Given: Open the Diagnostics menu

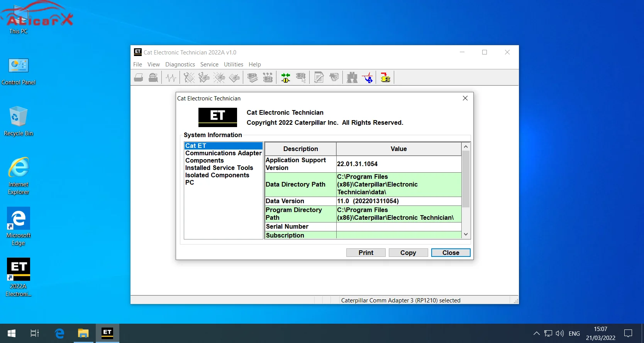Looking at the screenshot, I should [180, 65].
